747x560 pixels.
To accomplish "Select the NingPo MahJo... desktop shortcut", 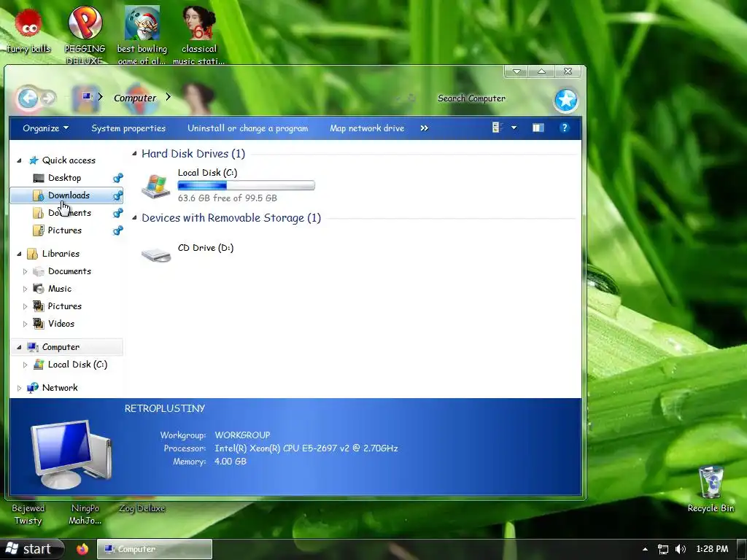I will [x=85, y=514].
